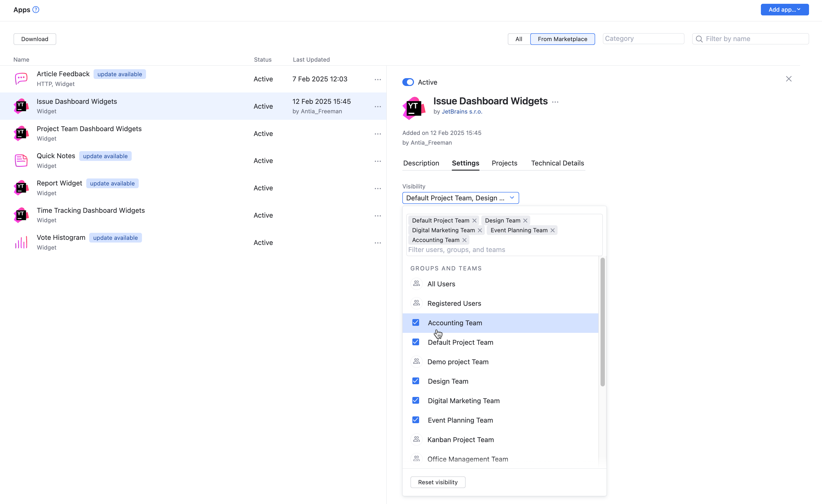This screenshot has width=822, height=504.
Task: Click the Vote Histogram chart icon
Action: (21, 242)
